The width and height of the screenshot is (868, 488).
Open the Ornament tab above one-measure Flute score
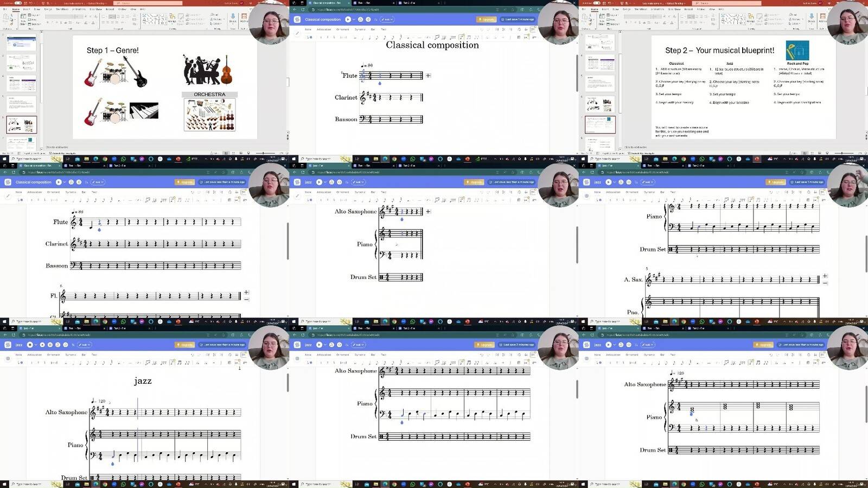pos(343,29)
